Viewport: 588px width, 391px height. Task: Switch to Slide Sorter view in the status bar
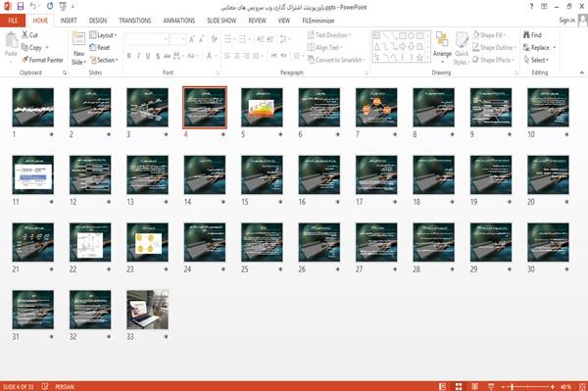(459, 386)
